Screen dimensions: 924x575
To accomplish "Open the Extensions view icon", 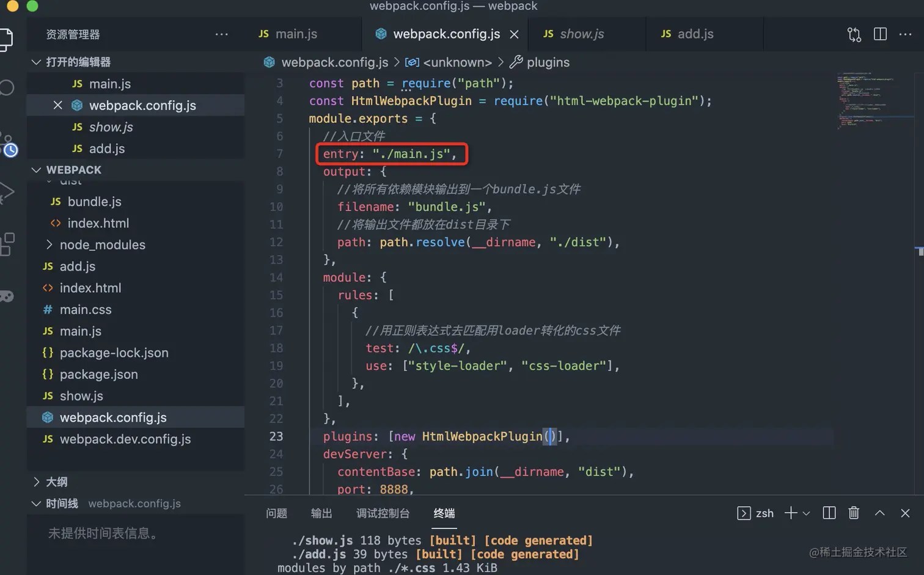I will [7, 244].
